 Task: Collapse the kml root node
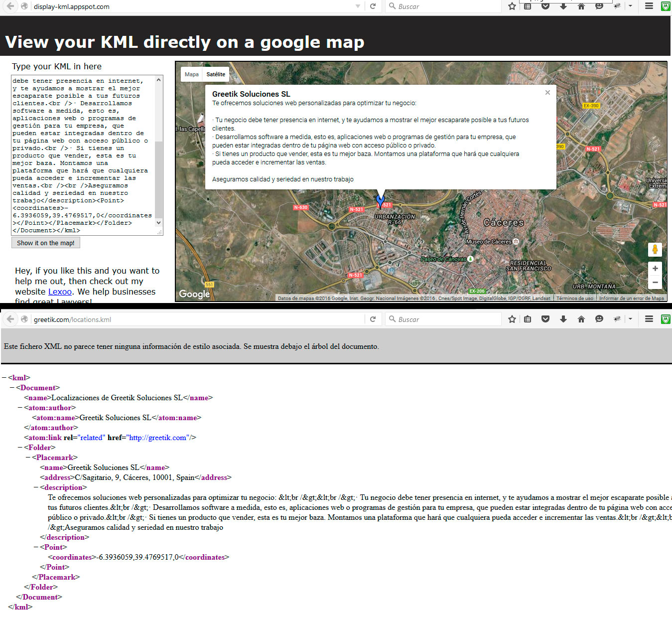tap(4, 378)
